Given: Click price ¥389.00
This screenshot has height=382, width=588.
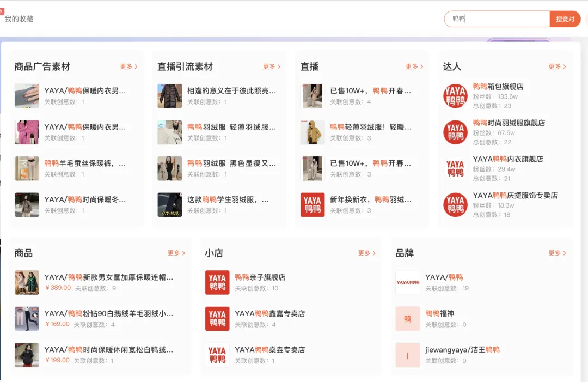Looking at the screenshot, I should [x=58, y=288].
